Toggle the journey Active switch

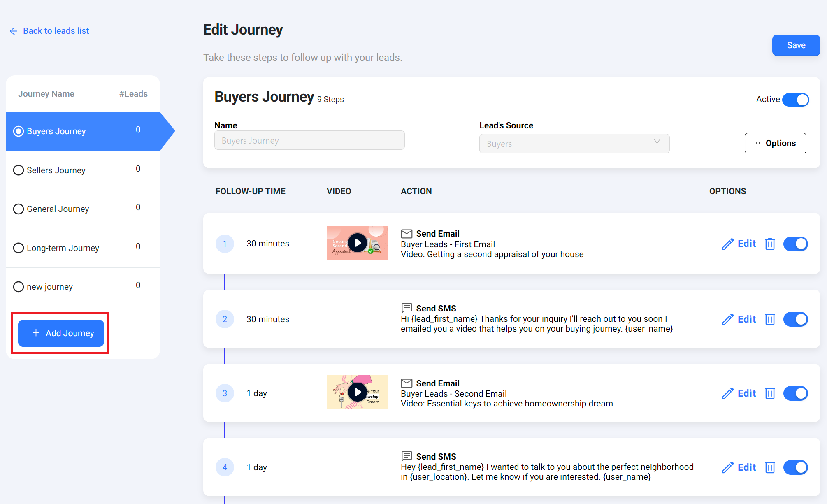[x=795, y=100]
